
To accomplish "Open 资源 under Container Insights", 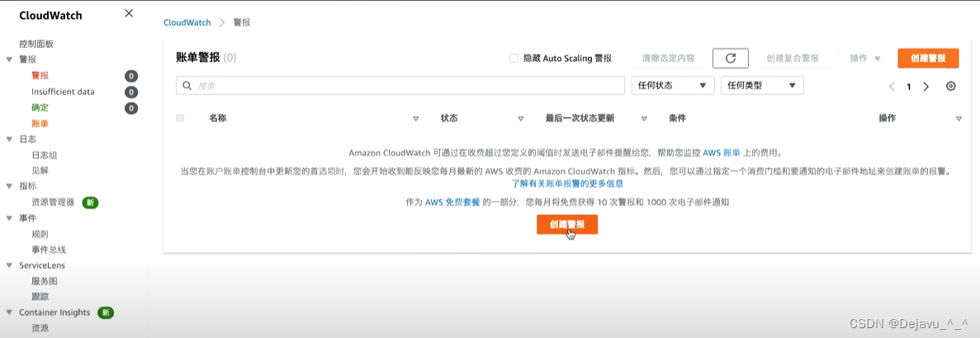I will [x=40, y=328].
